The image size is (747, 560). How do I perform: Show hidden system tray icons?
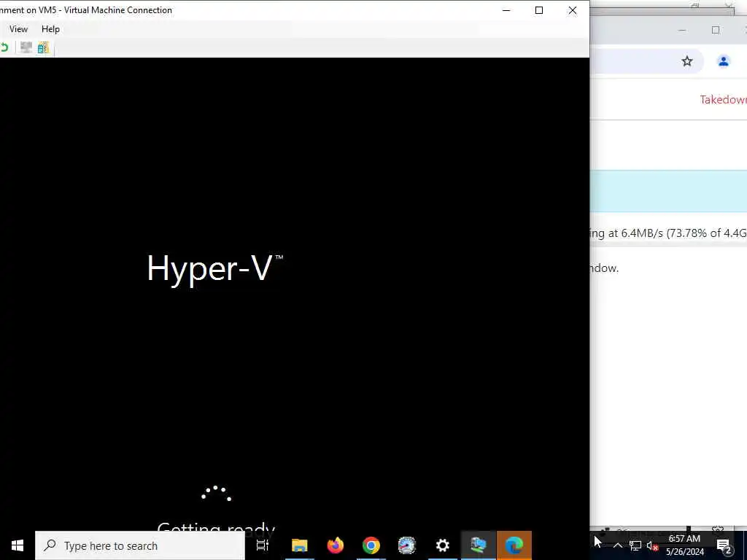pos(617,545)
